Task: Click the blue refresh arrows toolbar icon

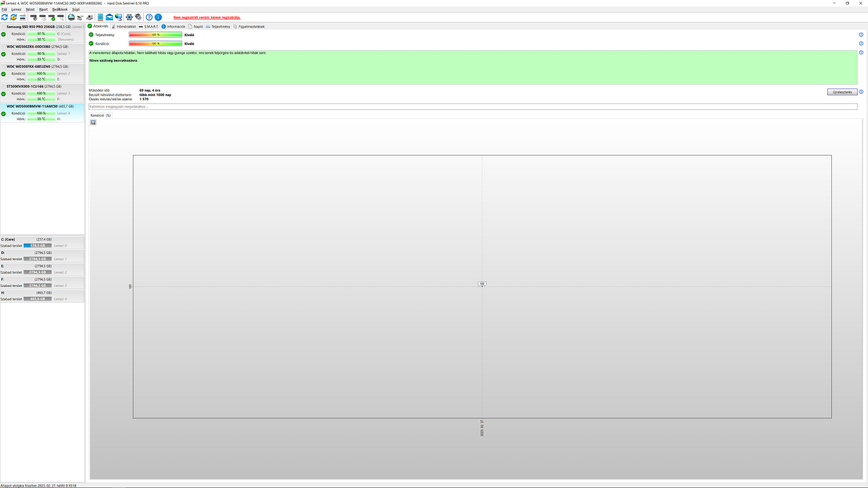Action: click(x=5, y=17)
